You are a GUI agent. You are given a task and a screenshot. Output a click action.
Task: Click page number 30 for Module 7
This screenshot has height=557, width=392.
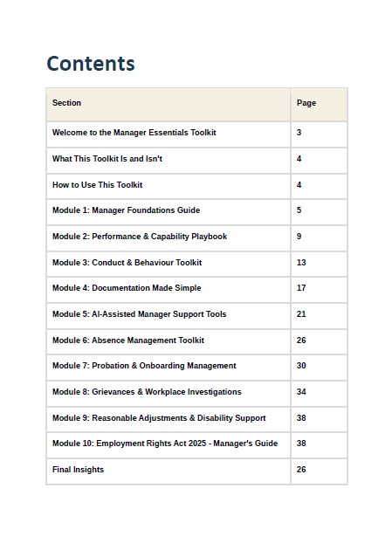(301, 366)
